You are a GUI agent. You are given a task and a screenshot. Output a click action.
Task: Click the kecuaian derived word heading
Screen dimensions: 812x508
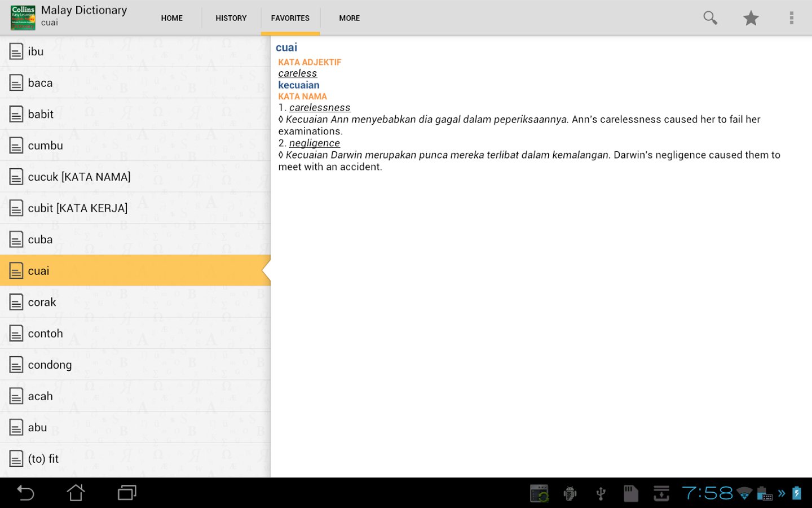pyautogui.click(x=299, y=85)
